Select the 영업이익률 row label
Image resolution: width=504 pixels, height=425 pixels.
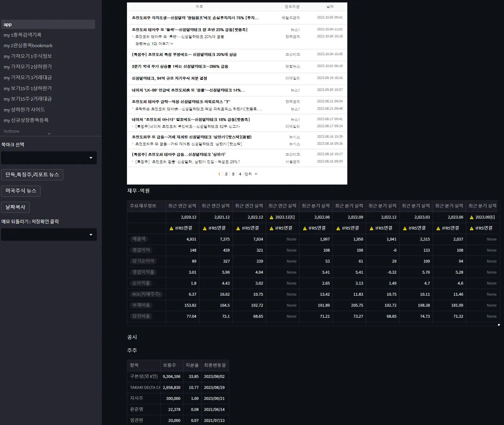(x=143, y=272)
